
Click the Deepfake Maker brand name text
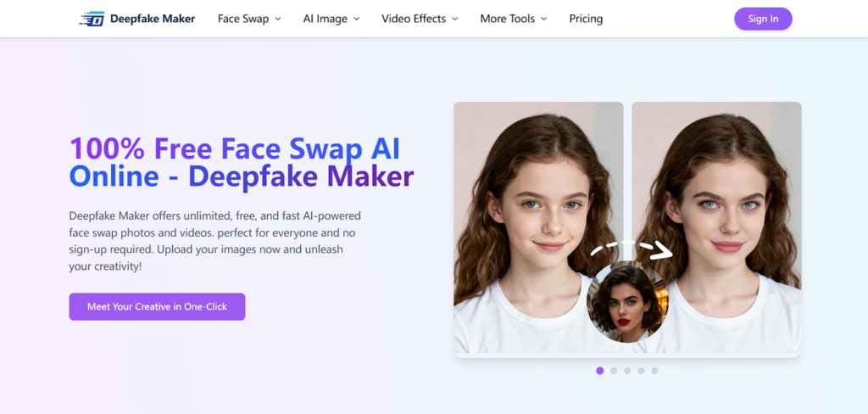click(153, 19)
